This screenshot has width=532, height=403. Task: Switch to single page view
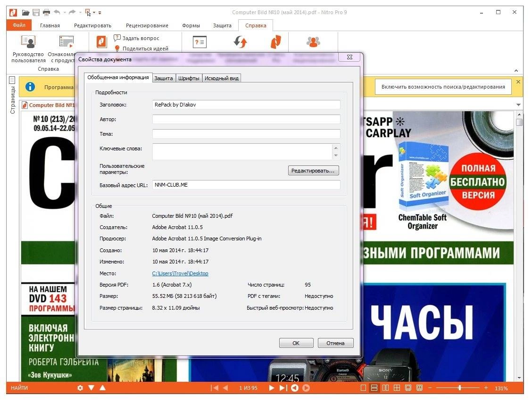[363, 388]
